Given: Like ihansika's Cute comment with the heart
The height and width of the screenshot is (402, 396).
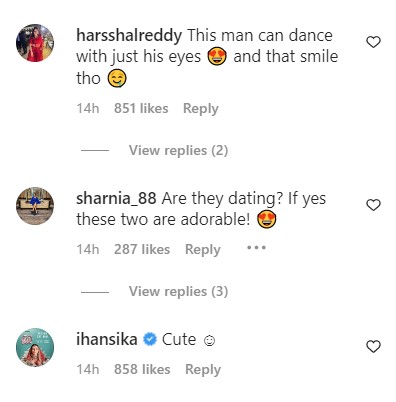Looking at the screenshot, I should pos(373,347).
